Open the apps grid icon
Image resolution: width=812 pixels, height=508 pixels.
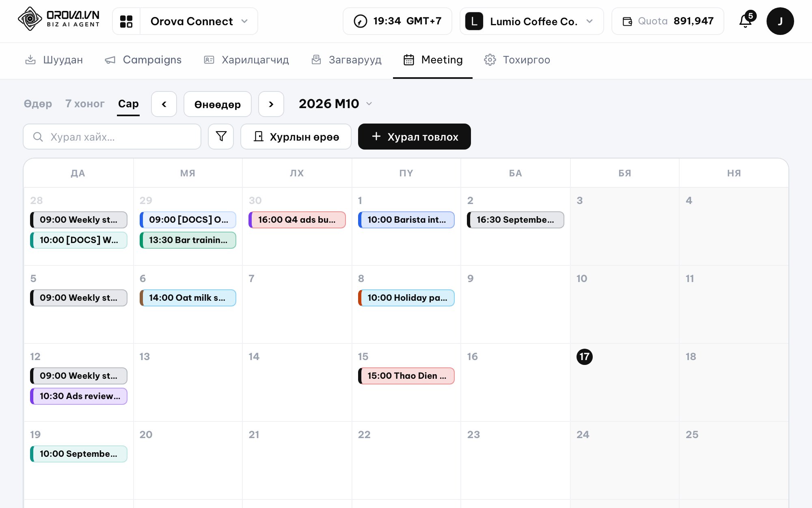click(x=126, y=21)
